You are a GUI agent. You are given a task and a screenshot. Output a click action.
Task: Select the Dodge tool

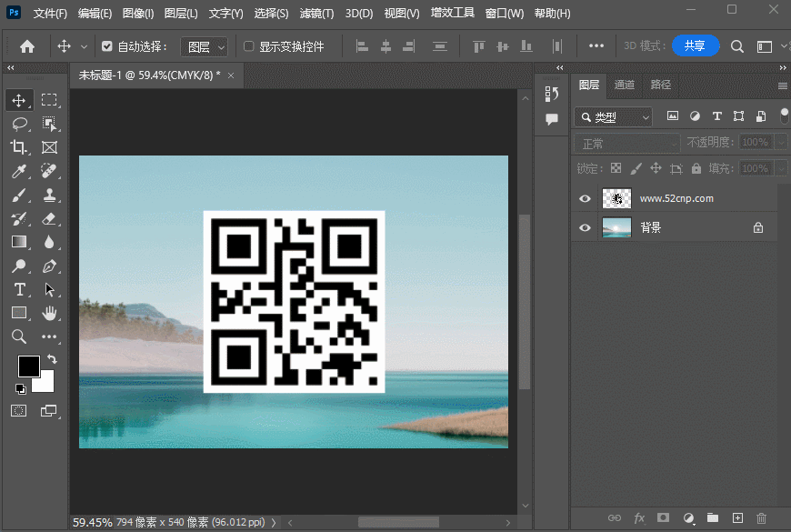pyautogui.click(x=19, y=266)
